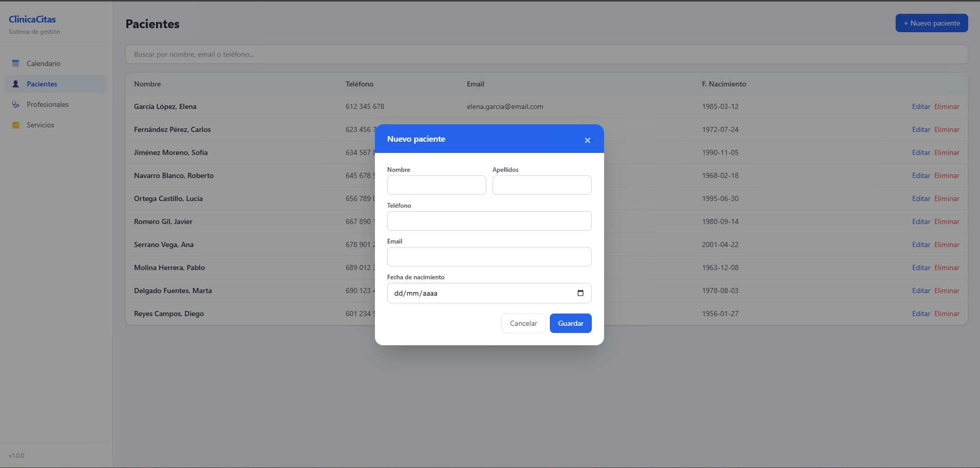Click the Profesionales stethoscope icon

click(16, 104)
